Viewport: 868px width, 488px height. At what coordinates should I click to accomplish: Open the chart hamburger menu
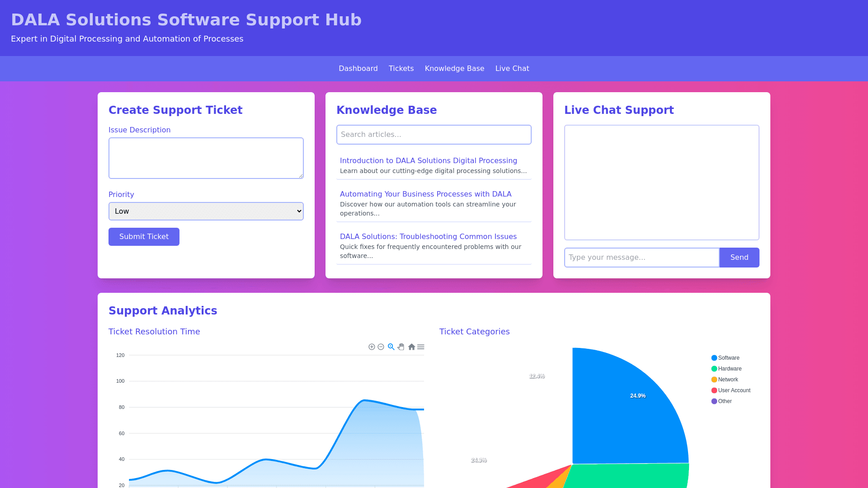[421, 347]
